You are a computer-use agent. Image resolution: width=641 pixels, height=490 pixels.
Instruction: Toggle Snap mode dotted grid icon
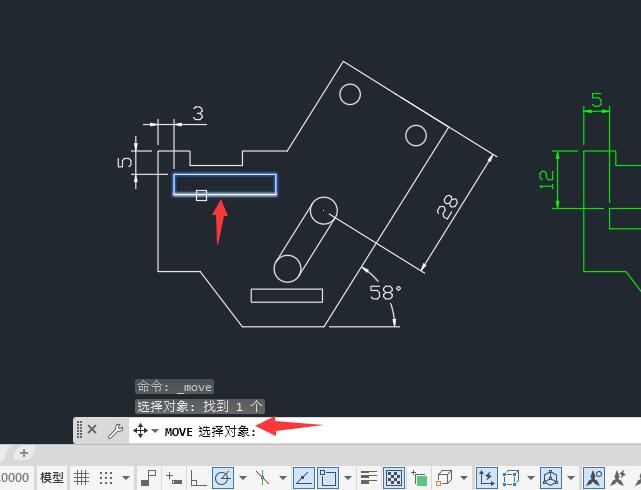tap(106, 477)
